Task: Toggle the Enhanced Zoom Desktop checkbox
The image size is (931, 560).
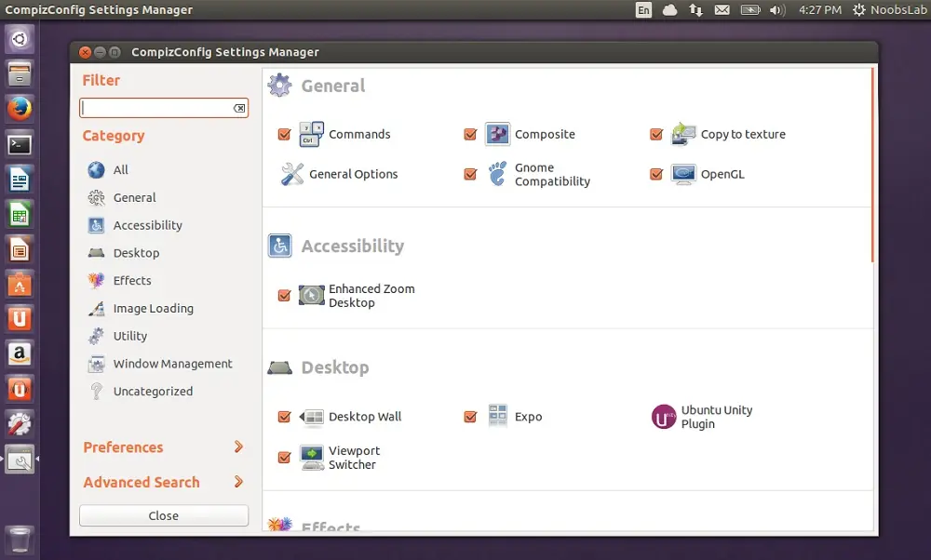Action: point(284,296)
